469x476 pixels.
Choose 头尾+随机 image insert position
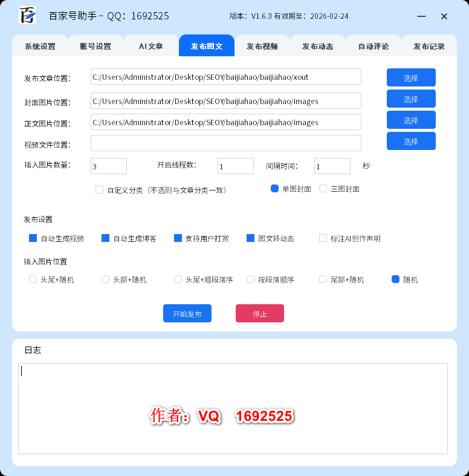tap(33, 279)
